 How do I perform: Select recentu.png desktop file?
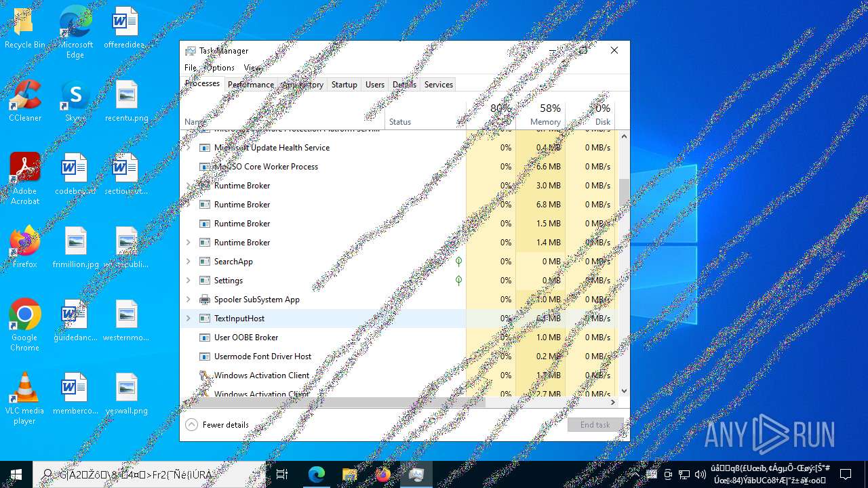127,102
